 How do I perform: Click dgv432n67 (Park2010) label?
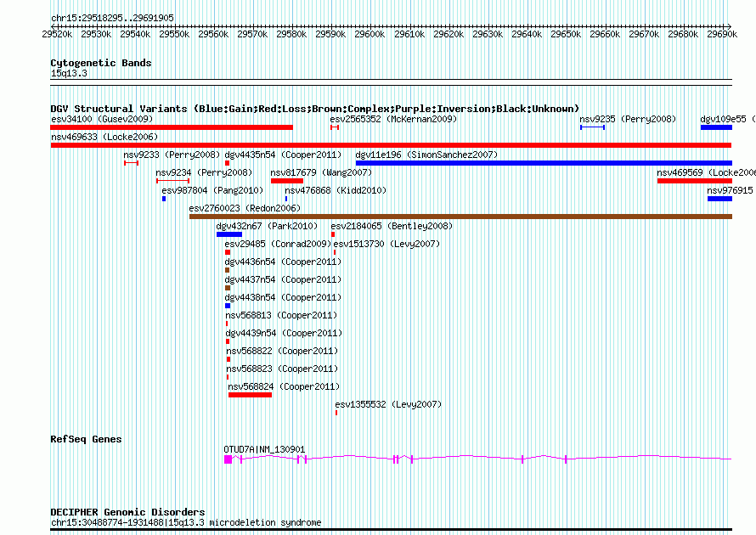[267, 226]
